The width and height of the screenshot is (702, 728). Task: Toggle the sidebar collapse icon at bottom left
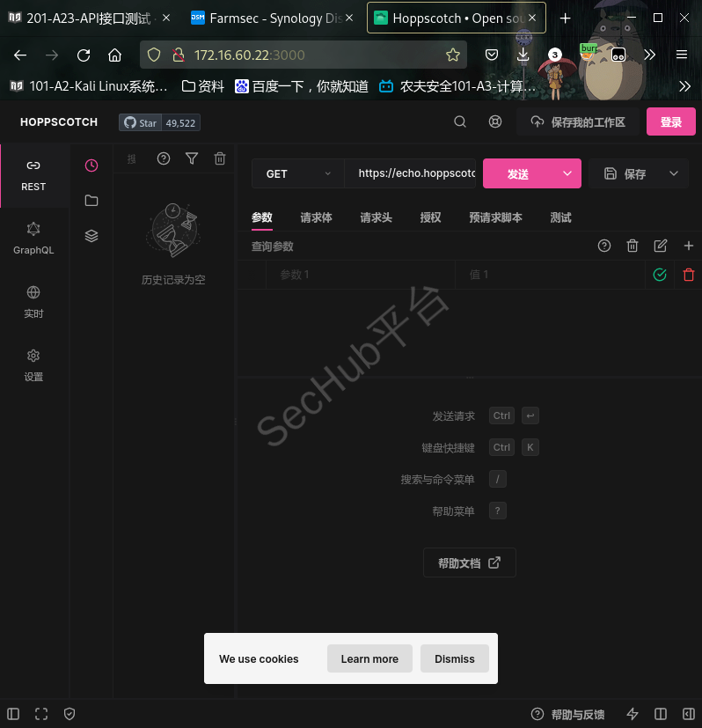tap(13, 714)
